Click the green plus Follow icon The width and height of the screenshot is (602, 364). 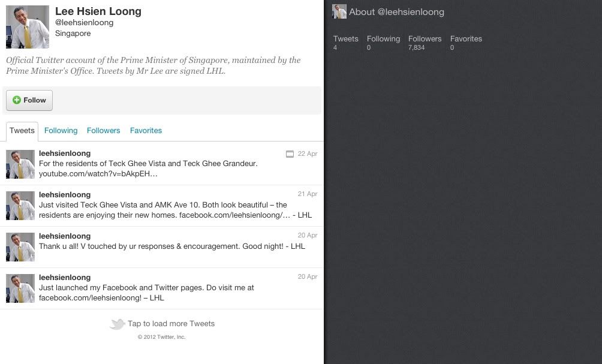17,100
